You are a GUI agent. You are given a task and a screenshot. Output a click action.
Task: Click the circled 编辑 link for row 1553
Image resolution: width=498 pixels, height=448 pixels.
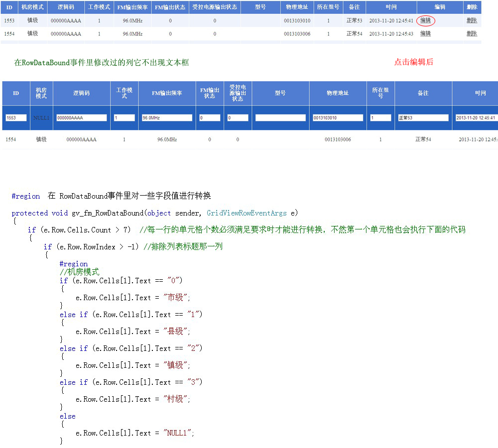pos(426,20)
